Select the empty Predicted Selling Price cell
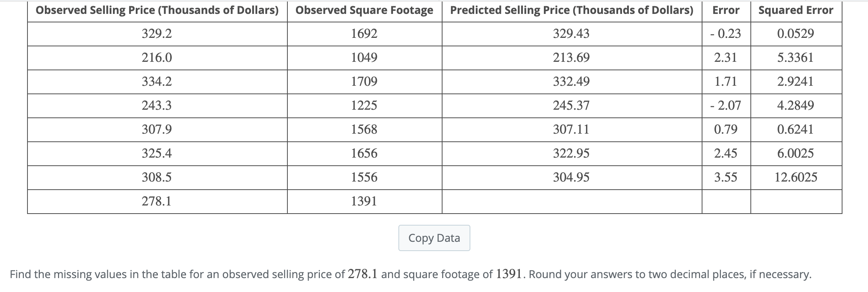The image size is (868, 292). (572, 201)
